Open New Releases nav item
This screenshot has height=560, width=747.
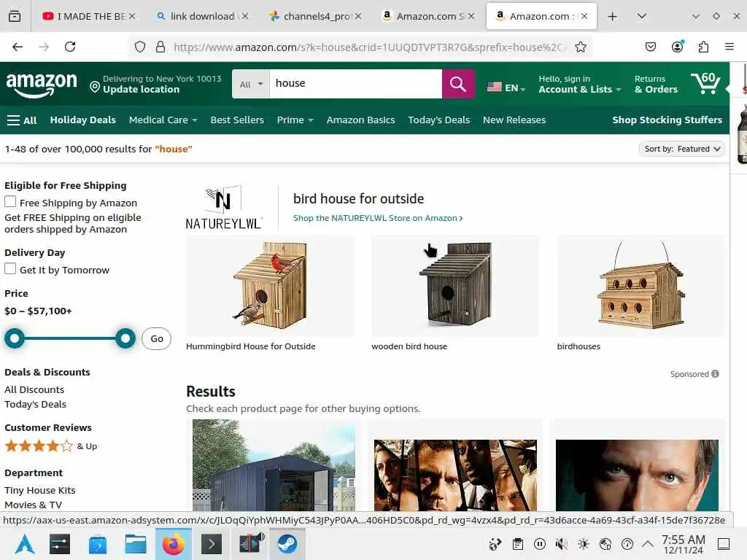pyautogui.click(x=514, y=120)
